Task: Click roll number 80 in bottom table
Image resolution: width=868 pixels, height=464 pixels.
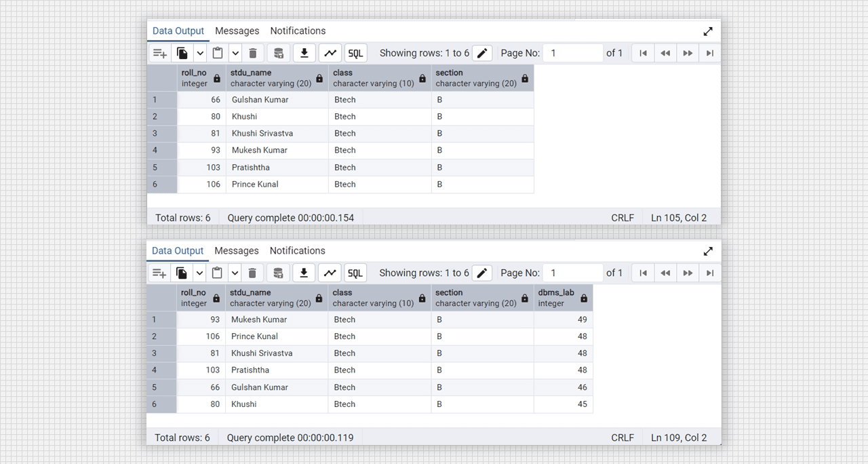Action: 201,404
